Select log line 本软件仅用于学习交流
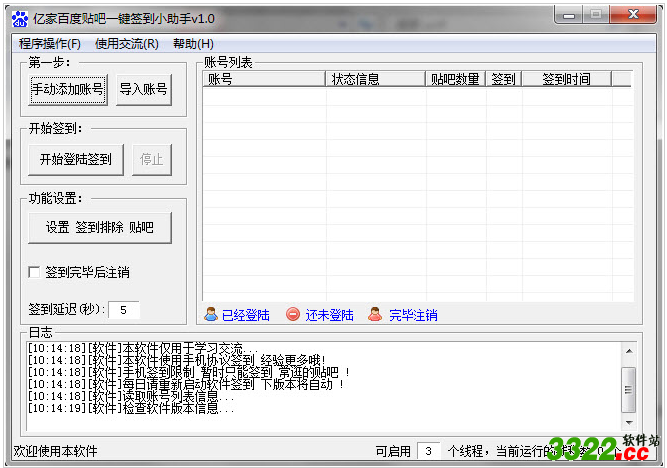The height and width of the screenshot is (468, 667). coord(143,348)
